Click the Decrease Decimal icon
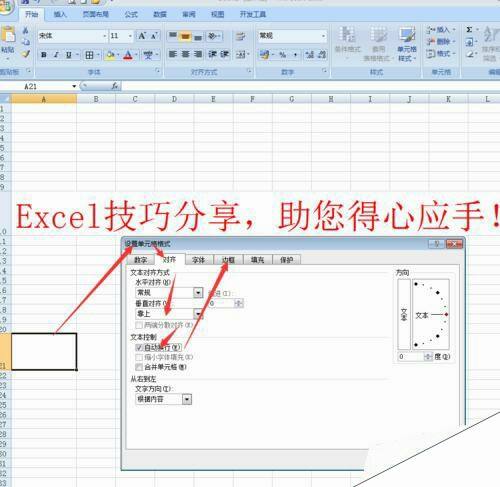This screenshot has height=487, width=500. [x=322, y=55]
